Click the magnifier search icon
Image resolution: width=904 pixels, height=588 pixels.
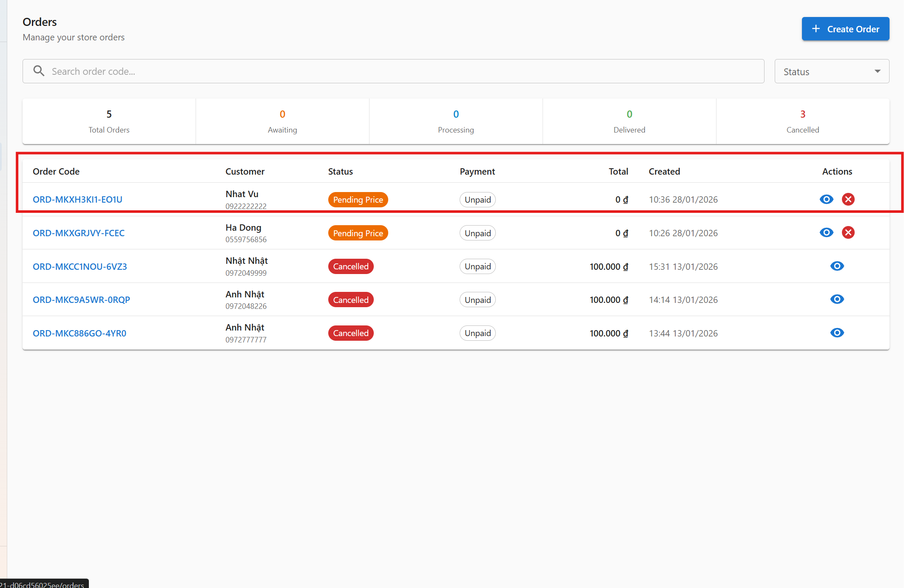click(39, 71)
